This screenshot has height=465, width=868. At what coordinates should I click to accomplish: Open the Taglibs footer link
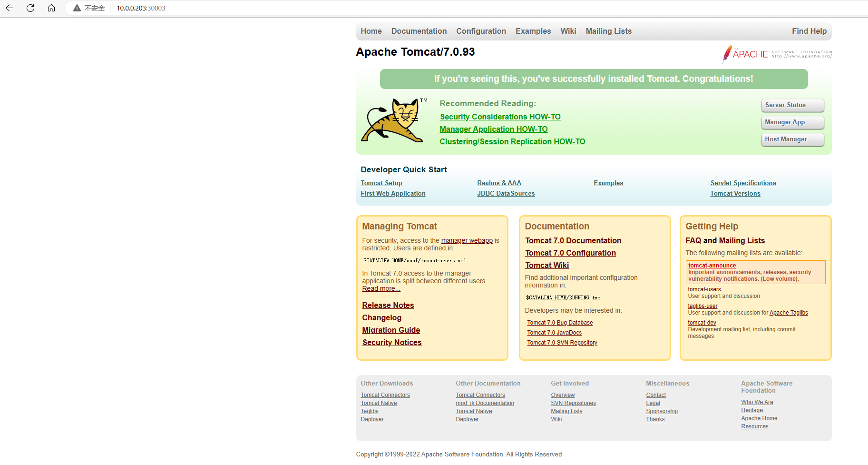tap(370, 411)
